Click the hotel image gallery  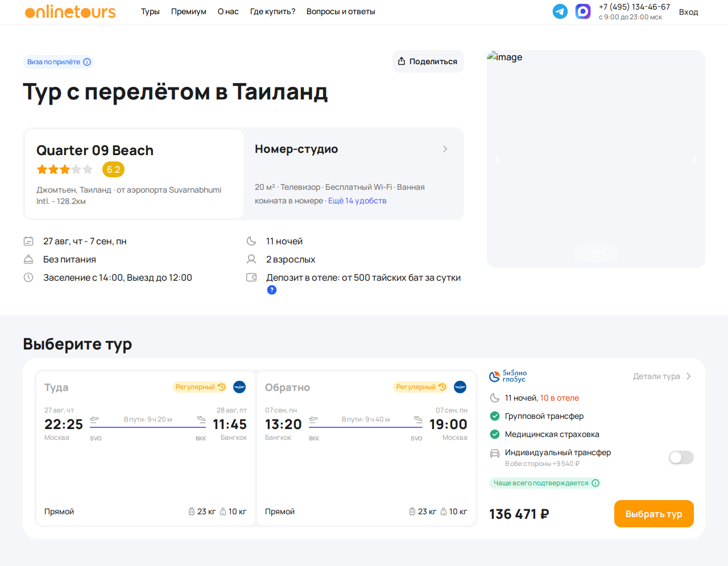(x=596, y=159)
